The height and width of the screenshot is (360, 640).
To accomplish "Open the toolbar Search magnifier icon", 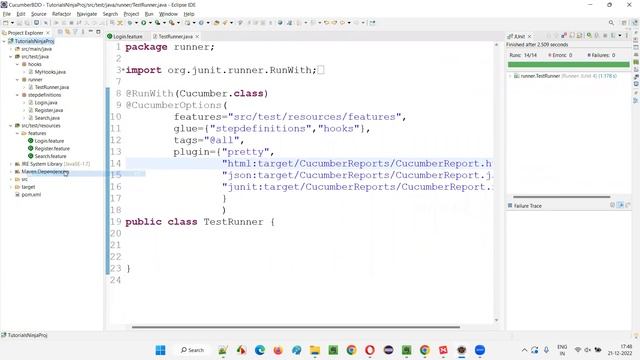I will tap(611, 23).
